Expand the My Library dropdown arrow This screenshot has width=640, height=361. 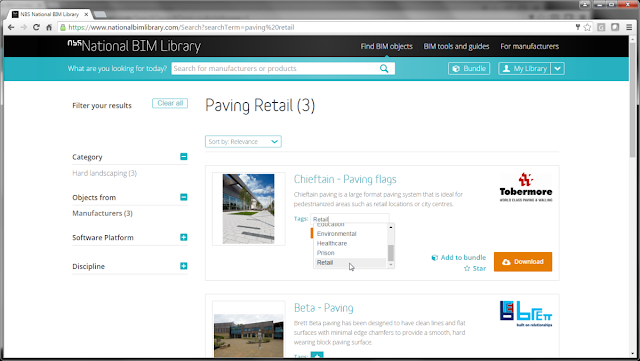click(558, 69)
